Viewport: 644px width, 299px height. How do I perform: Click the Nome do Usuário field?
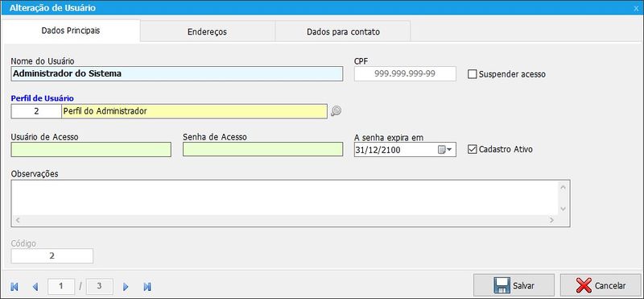[177, 73]
